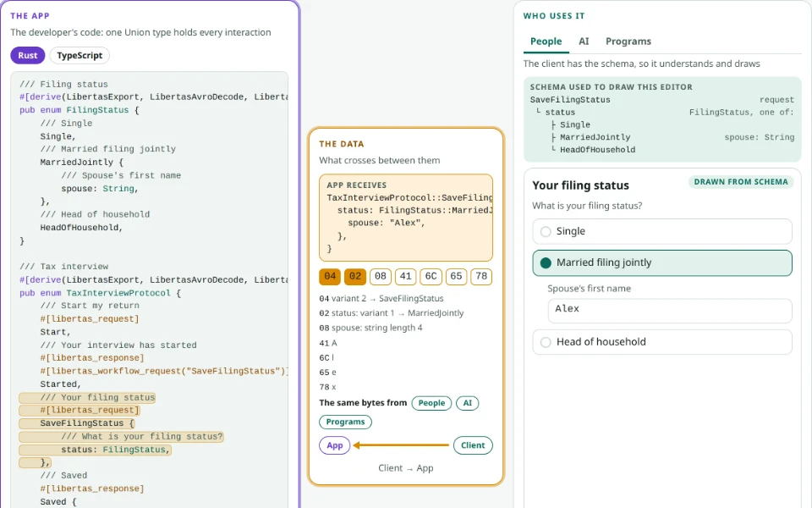
Task: Click the 'status' node in the schema tree
Action: (560, 112)
